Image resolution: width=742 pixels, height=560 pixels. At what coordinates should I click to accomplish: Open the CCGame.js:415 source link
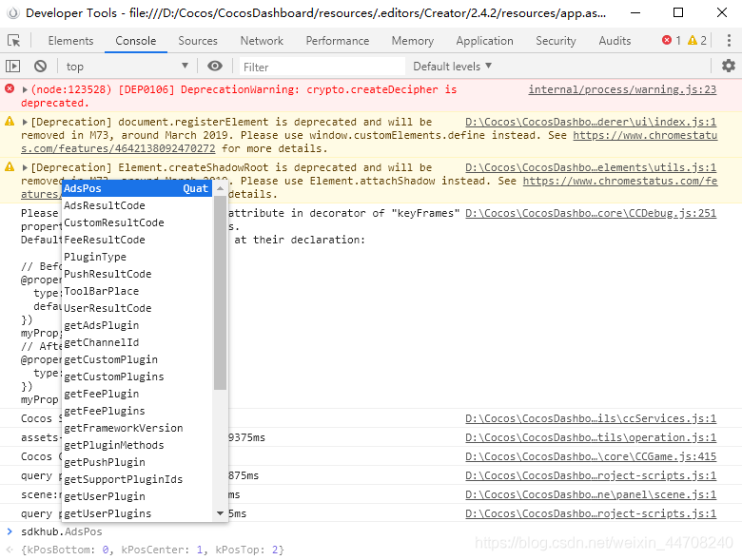tap(591, 456)
